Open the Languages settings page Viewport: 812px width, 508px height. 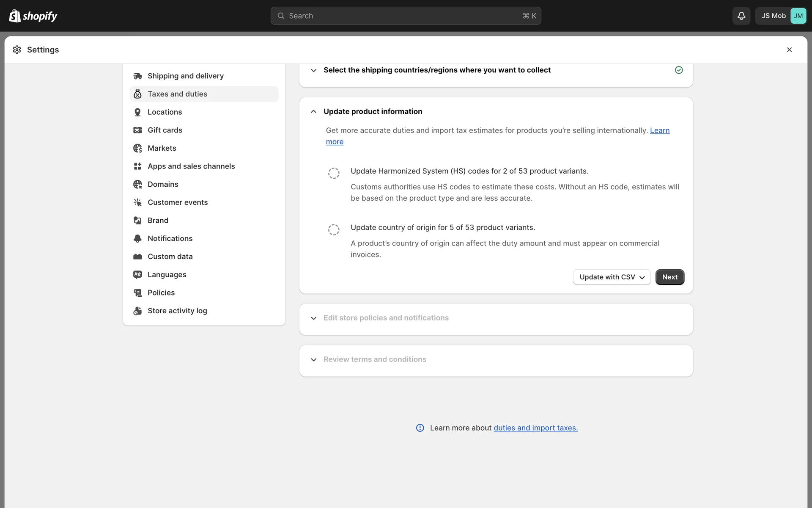point(167,275)
